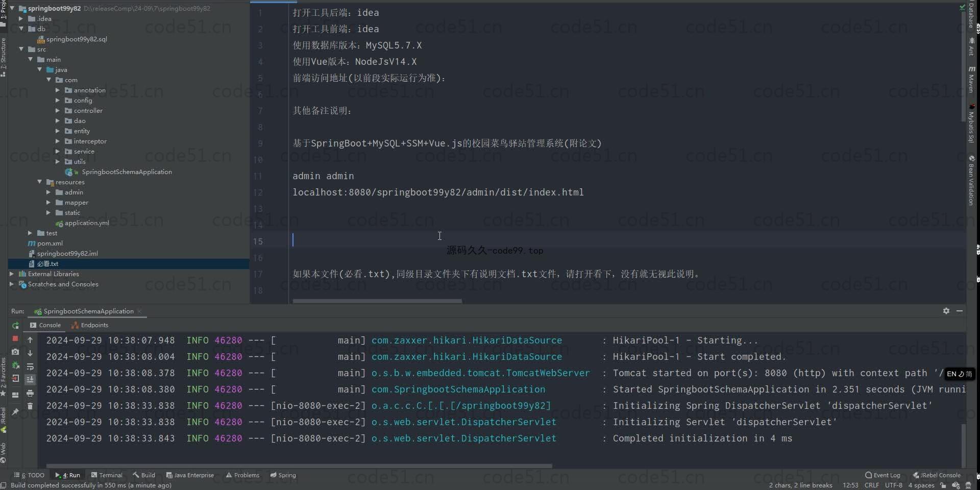Click the Down the stack trace arrow
Image resolution: width=980 pixels, height=490 pixels.
(30, 353)
